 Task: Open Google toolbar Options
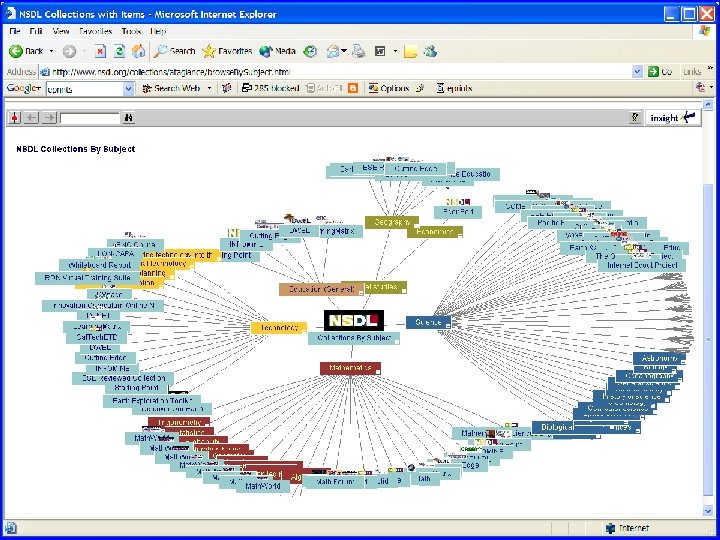(x=388, y=88)
